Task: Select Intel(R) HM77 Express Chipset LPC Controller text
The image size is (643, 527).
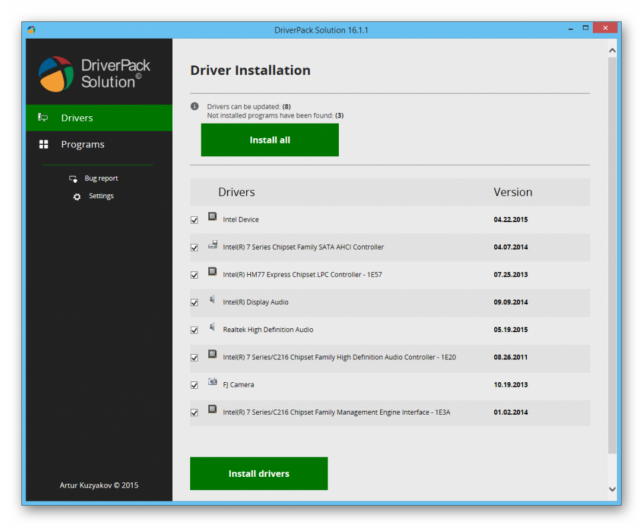Action: (302, 274)
